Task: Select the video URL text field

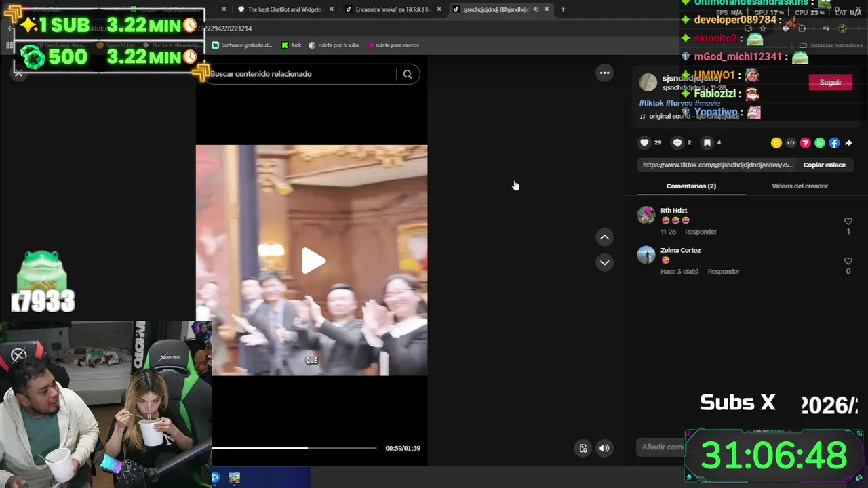Action: click(717, 165)
